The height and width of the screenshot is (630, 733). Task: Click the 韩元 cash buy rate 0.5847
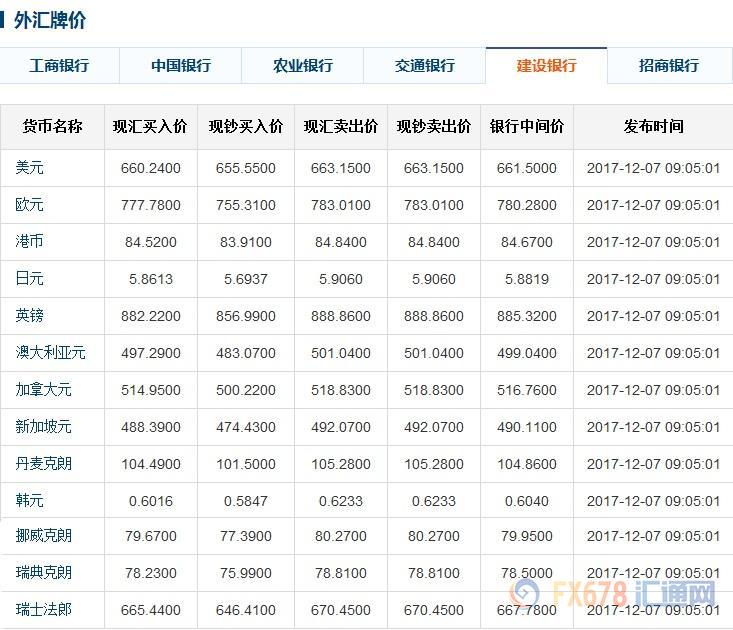click(x=246, y=501)
